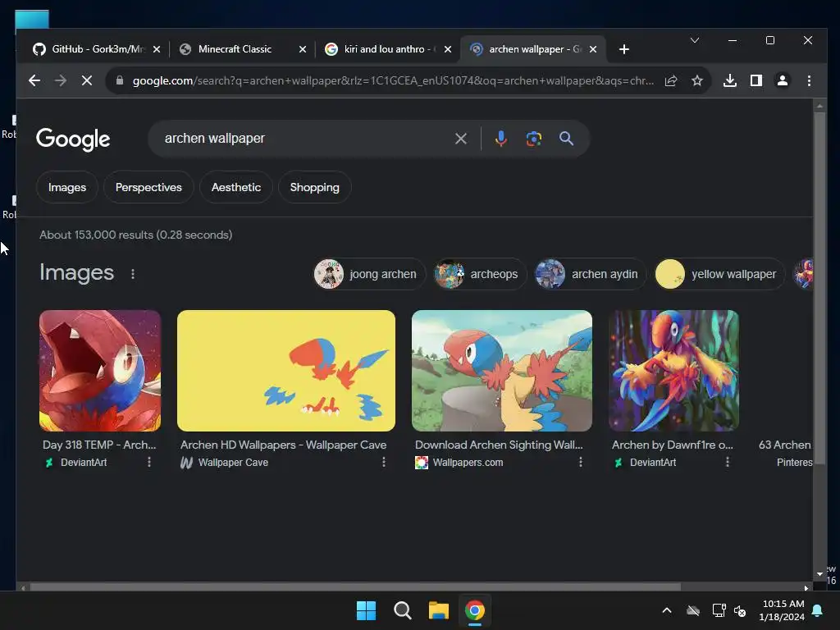Filter results by Images
Screen dimensions: 840x630
pyautogui.click(x=67, y=187)
